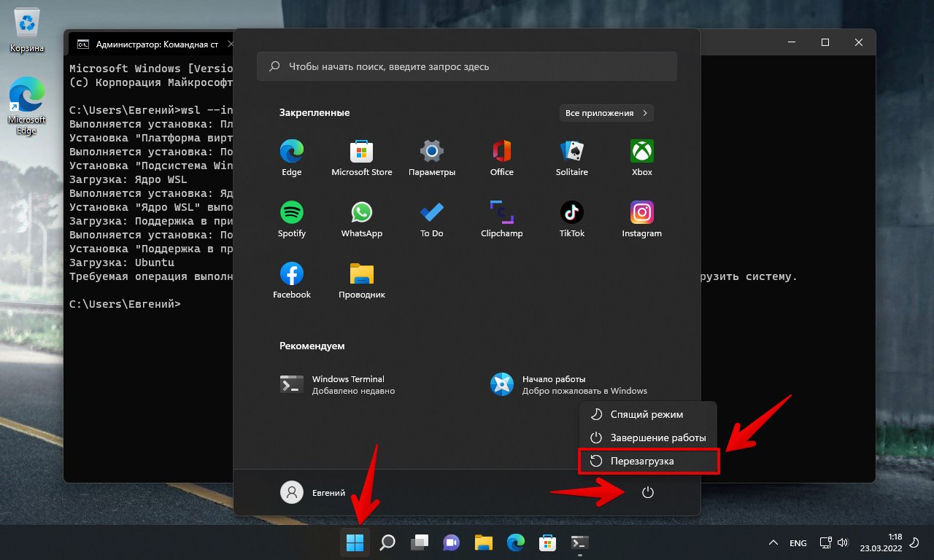Open Spotify pinned app
The height and width of the screenshot is (560, 934).
pos(292,219)
